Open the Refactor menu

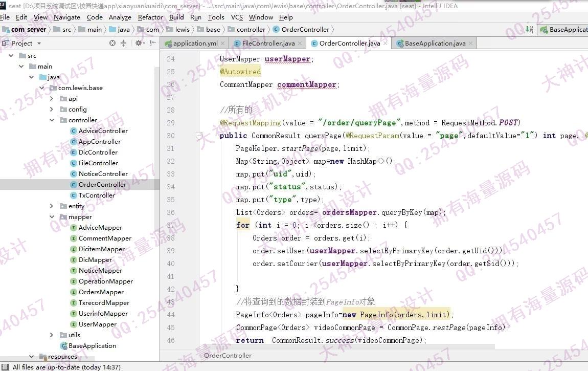[x=150, y=17]
